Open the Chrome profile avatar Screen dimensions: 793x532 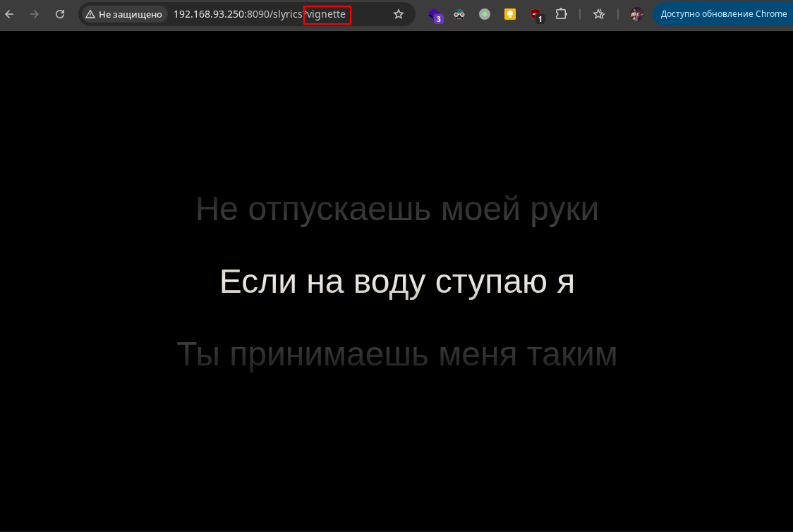tap(636, 14)
